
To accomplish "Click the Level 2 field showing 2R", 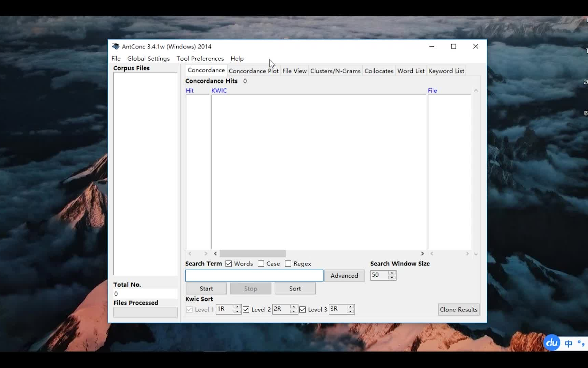I will (x=281, y=309).
